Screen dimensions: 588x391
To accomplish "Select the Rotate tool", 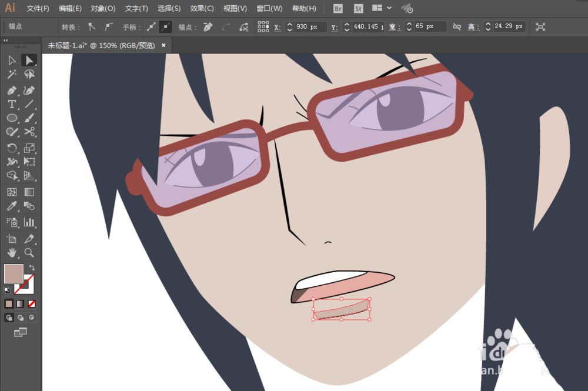I will (x=12, y=148).
